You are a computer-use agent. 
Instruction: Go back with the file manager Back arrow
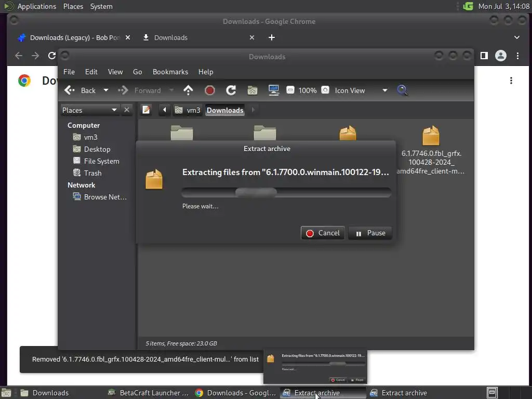tap(80, 90)
